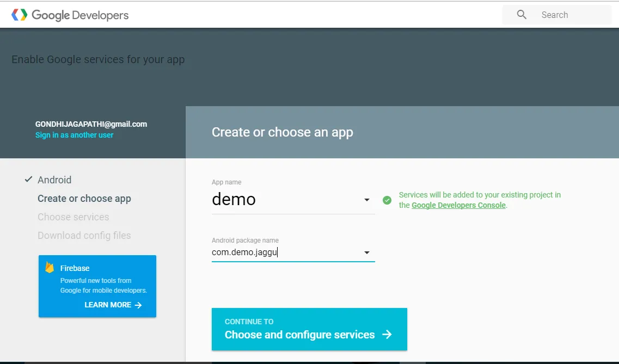
Task: Select the Android step in sidebar
Action: (54, 180)
